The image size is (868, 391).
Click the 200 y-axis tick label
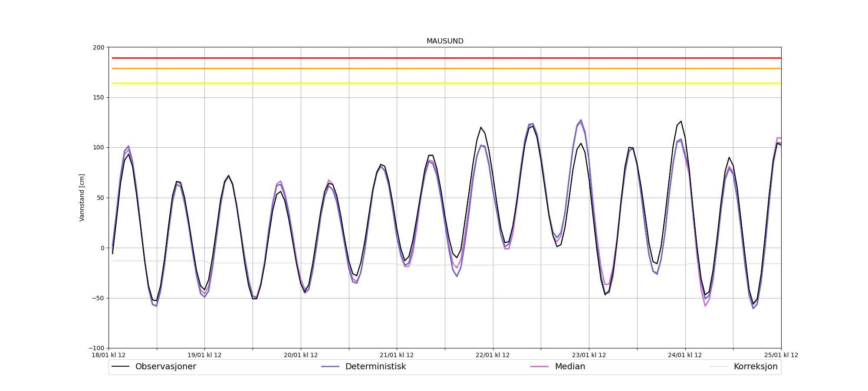tap(99, 47)
